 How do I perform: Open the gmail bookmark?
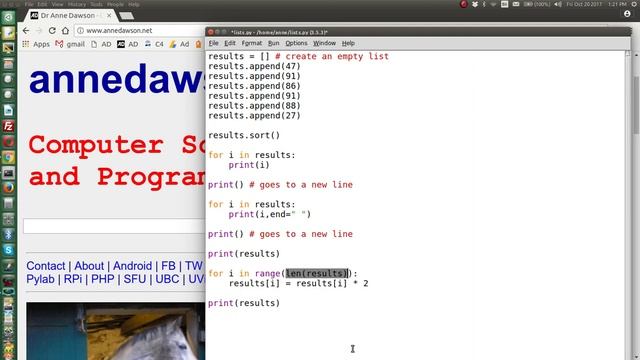pos(70,44)
